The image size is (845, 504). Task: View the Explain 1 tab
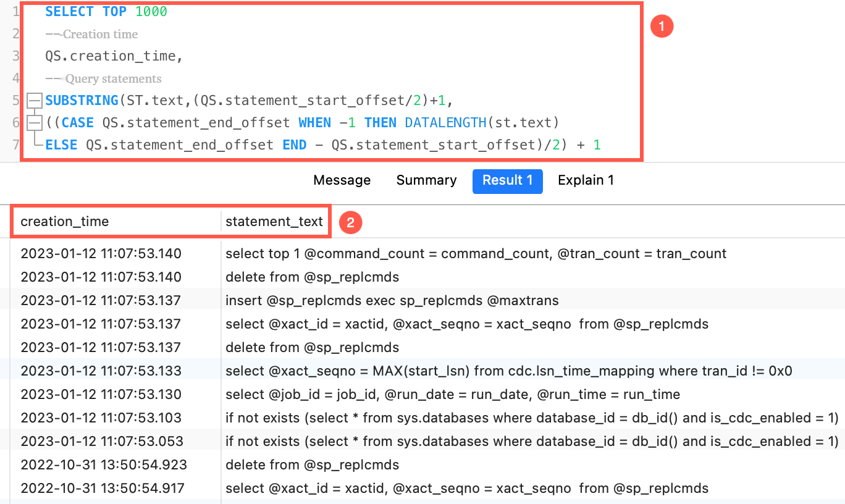[585, 180]
